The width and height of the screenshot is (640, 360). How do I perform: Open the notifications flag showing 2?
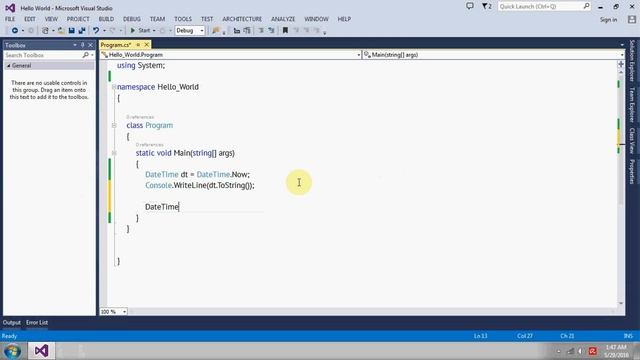(x=487, y=6)
